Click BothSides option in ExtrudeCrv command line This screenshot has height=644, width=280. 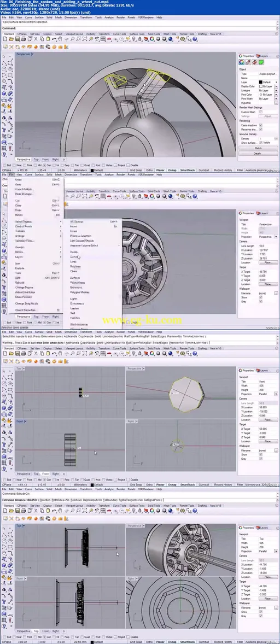pos(60,500)
